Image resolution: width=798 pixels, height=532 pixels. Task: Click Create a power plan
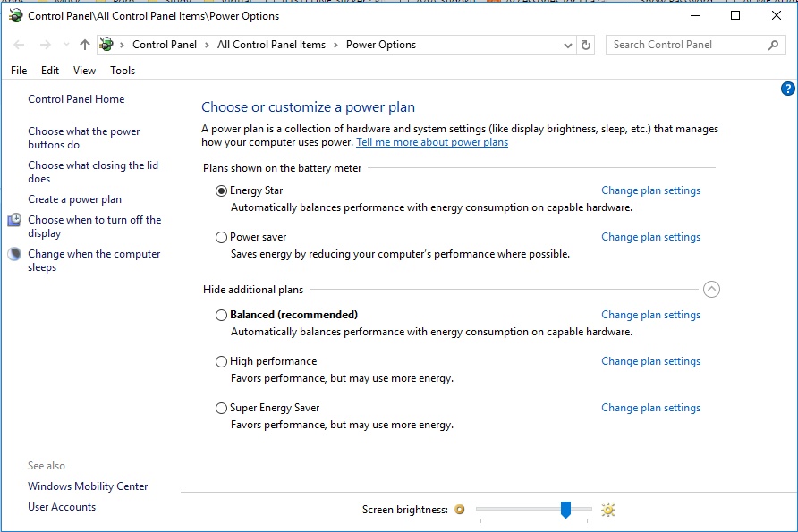pyautogui.click(x=75, y=199)
